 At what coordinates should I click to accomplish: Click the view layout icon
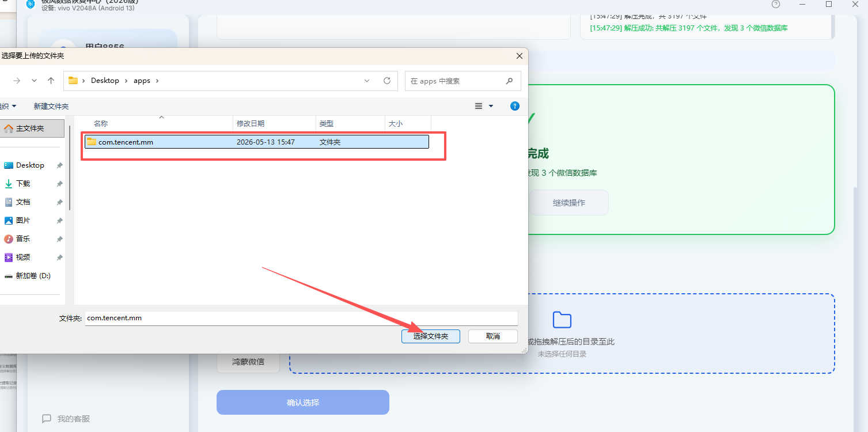pyautogui.click(x=478, y=106)
